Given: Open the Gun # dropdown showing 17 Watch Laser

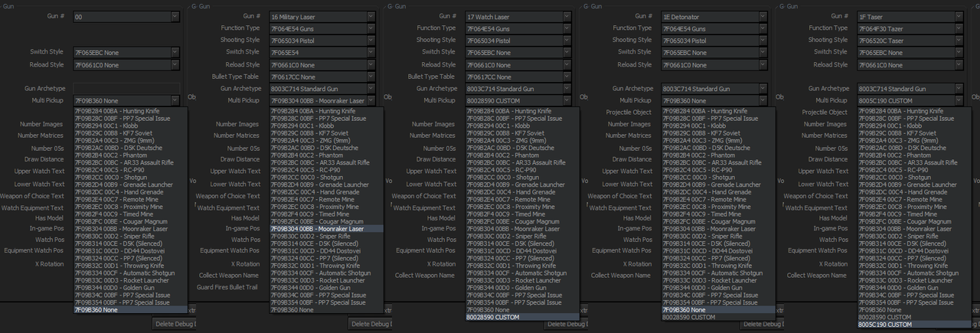Looking at the screenshot, I should (x=518, y=16).
